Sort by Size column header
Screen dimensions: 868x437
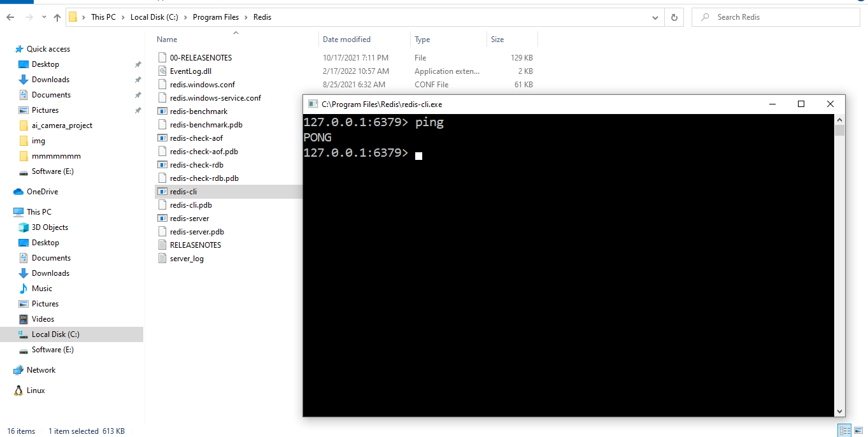(497, 39)
